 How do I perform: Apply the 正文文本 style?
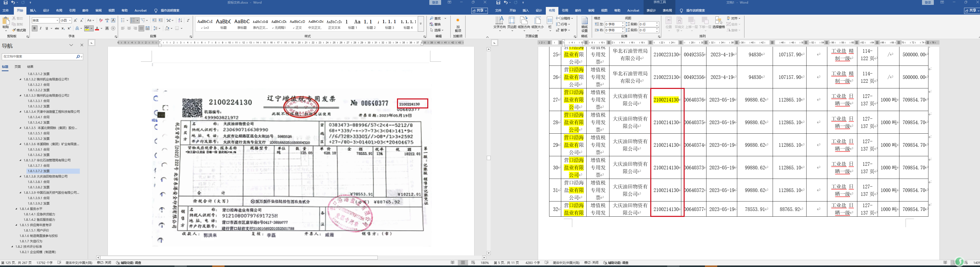pyautogui.click(x=334, y=24)
